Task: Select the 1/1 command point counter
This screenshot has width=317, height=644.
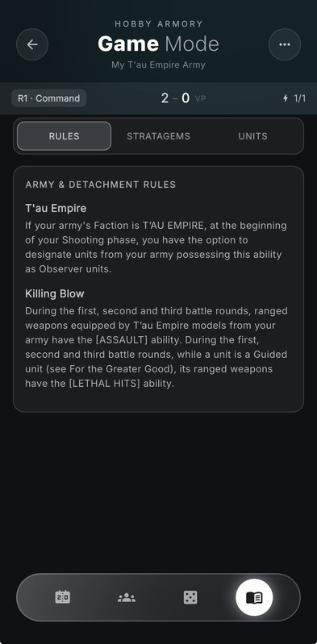Action: (299, 98)
